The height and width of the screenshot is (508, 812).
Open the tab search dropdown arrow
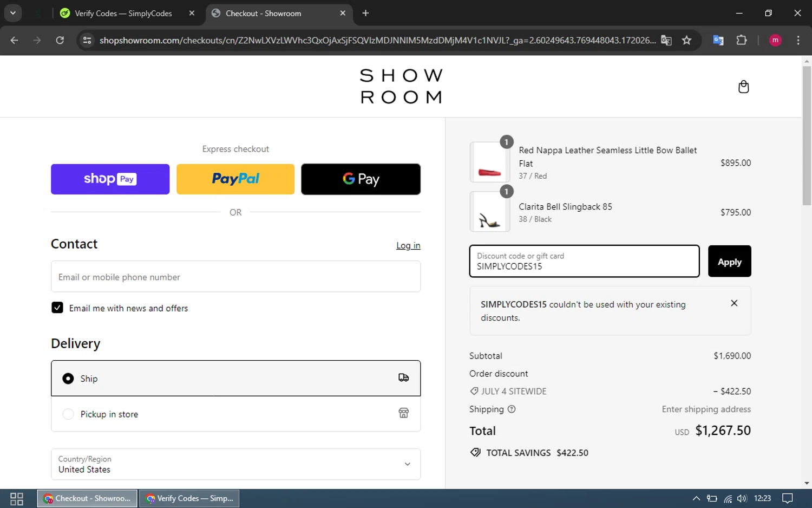tap(12, 13)
